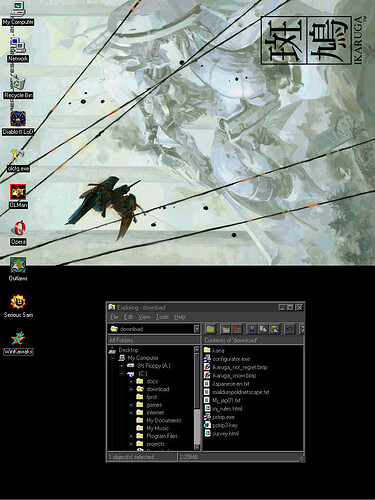This screenshot has height=500, width=375.
Task: Click the Disconnect Network Drive toolbar icon
Action: (x=237, y=329)
